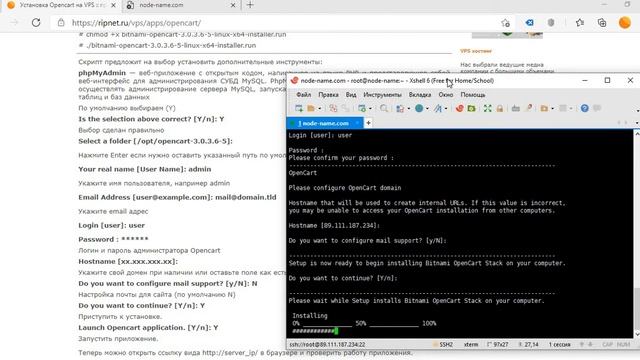The image size is (640, 360).
Task: Close the node-name.com Xshell session tab
Action: (x=358, y=123)
